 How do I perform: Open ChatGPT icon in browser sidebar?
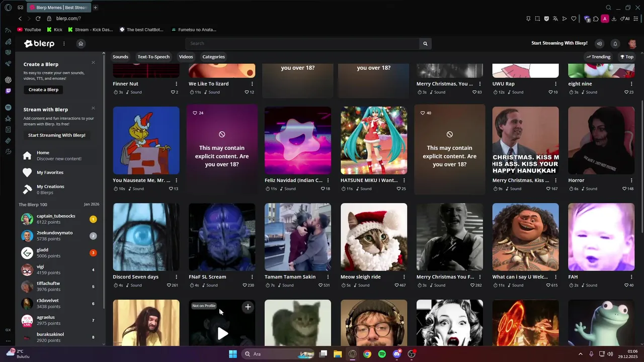8,80
